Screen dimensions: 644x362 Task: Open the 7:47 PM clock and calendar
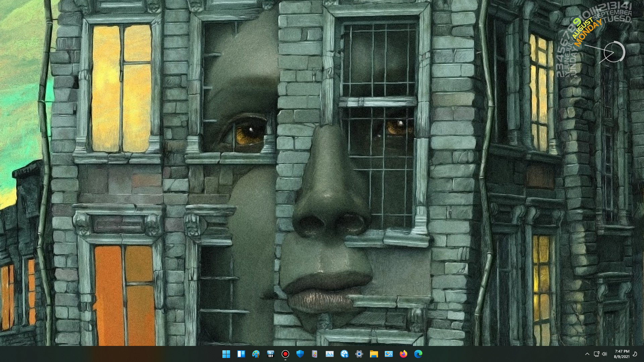click(x=622, y=354)
